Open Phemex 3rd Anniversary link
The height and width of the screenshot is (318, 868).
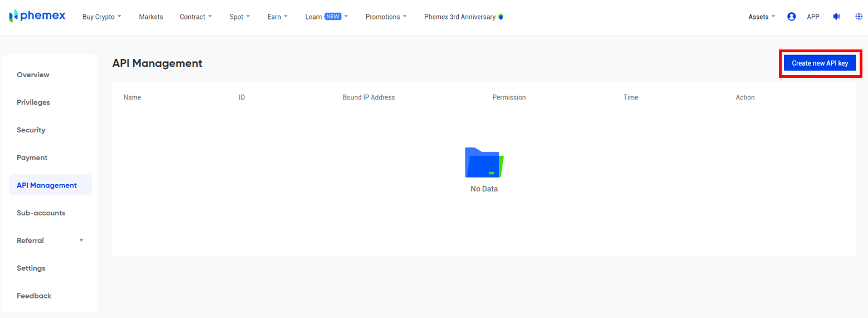(463, 17)
